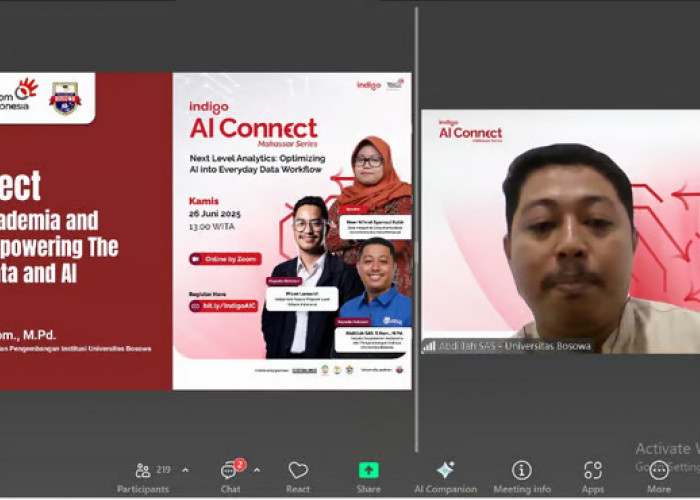Click the Participants label in toolbar
700x500 pixels.
click(x=143, y=489)
